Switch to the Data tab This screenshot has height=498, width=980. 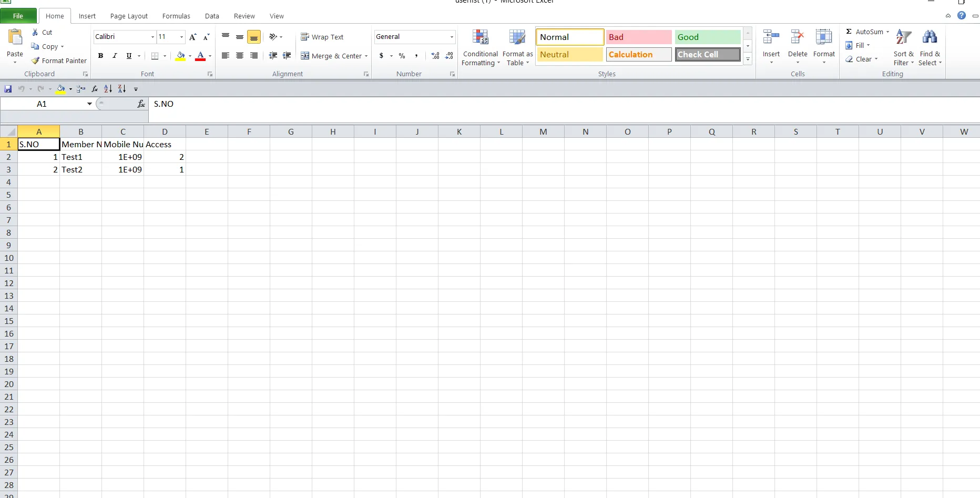coord(212,16)
